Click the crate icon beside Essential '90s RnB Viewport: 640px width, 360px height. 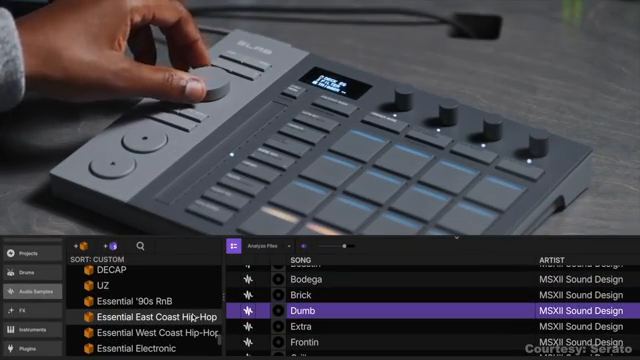point(89,302)
